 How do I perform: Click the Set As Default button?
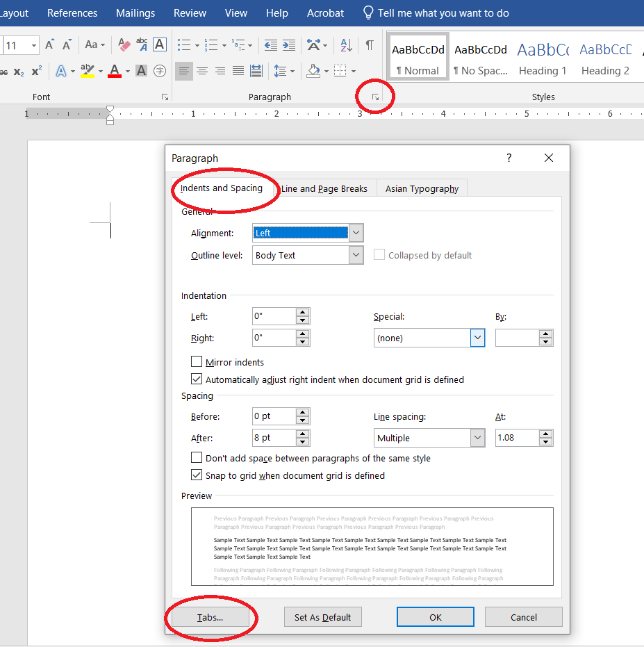tap(322, 616)
